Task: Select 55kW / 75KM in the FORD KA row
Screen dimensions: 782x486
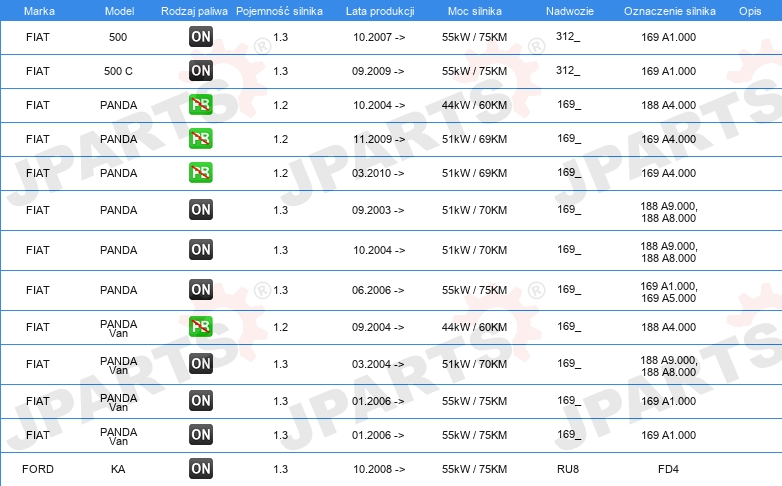Action: click(474, 469)
